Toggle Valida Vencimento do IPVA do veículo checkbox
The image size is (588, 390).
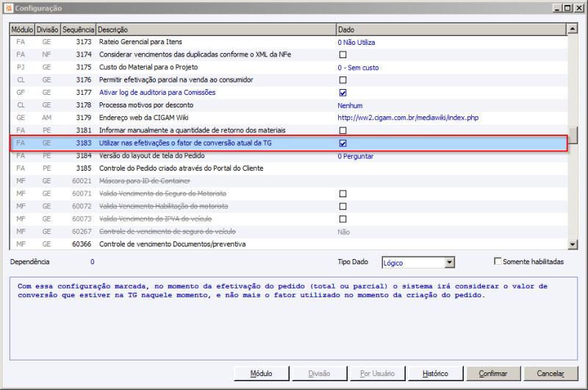click(x=343, y=219)
